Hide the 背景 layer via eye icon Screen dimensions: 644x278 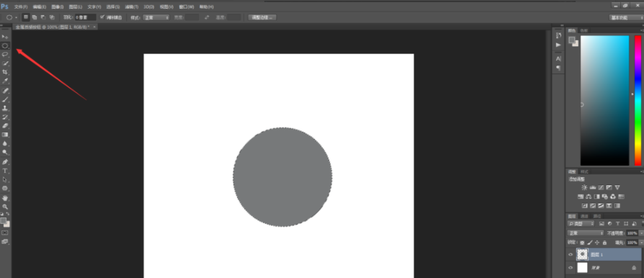571,268
